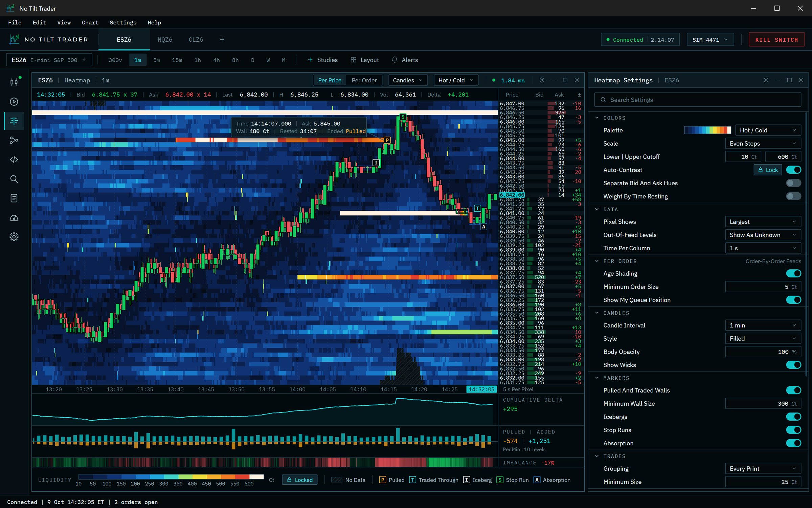Select the heatmap depth sidebar icon
Screen dimensions: 812x508
point(14,121)
